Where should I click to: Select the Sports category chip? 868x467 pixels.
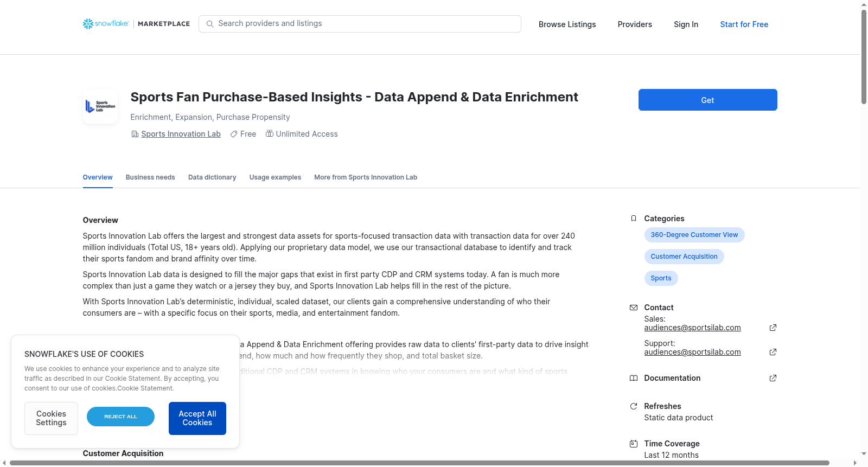click(661, 278)
